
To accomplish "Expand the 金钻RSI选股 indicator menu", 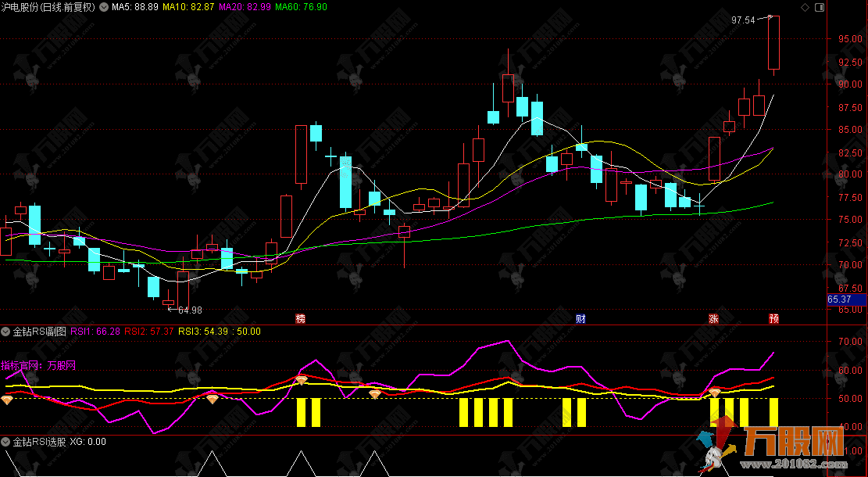I will coord(6,442).
